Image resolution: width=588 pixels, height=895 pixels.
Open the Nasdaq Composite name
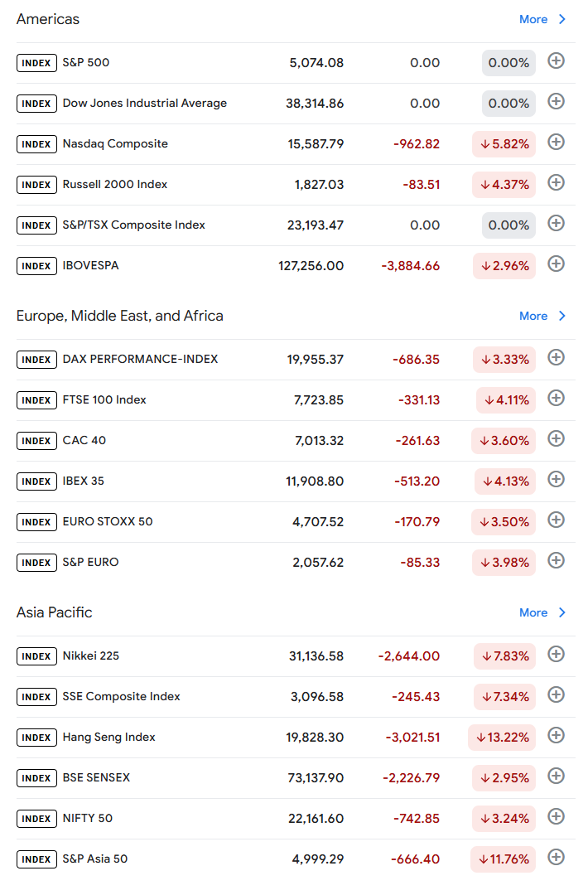pyautogui.click(x=115, y=143)
